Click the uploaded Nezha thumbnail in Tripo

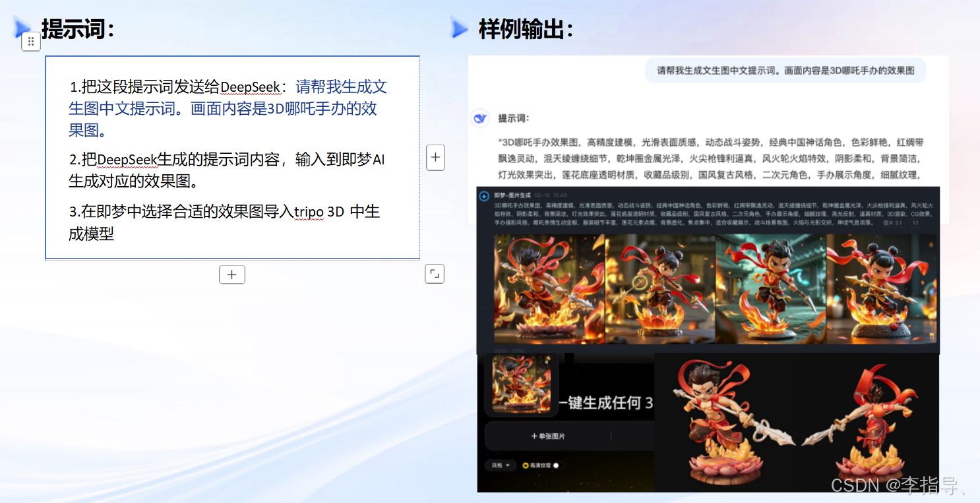click(x=522, y=385)
